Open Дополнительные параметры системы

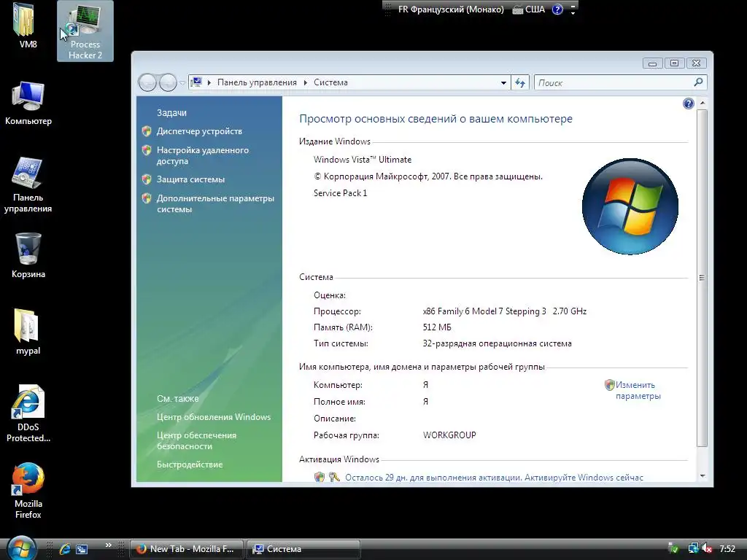pos(215,203)
